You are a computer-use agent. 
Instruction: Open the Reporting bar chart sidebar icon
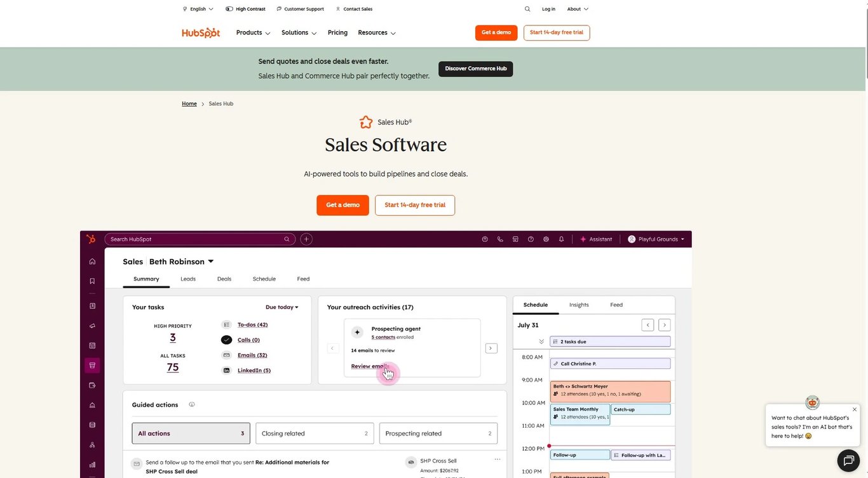point(92,465)
